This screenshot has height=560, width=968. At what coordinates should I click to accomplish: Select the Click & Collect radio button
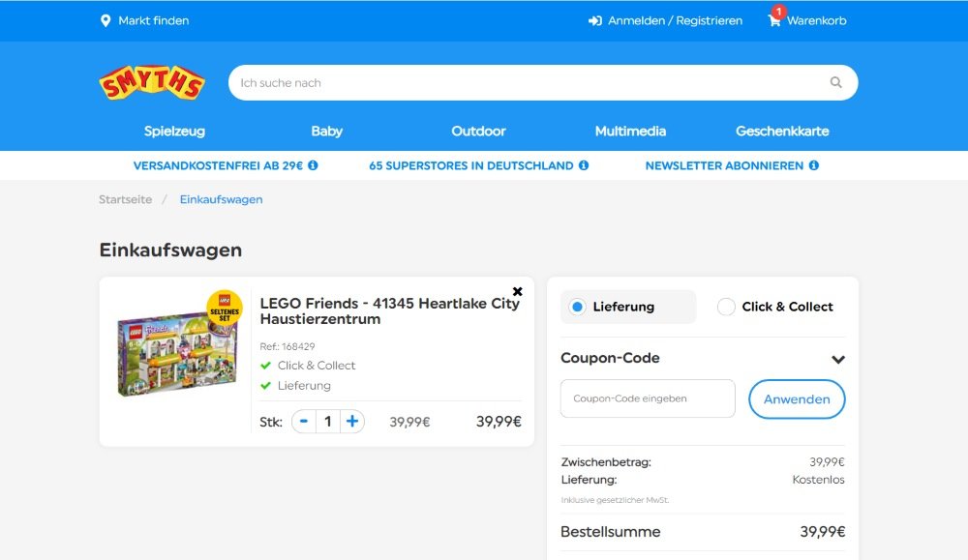coord(726,306)
